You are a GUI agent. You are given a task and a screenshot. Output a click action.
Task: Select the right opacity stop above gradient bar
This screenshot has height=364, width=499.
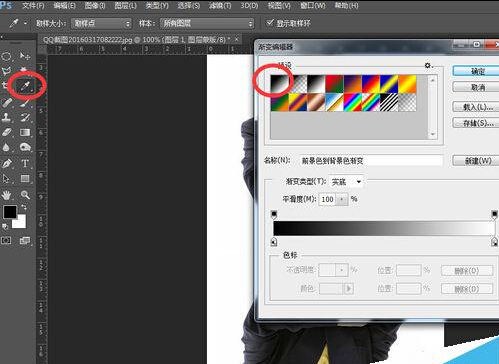pos(495,214)
